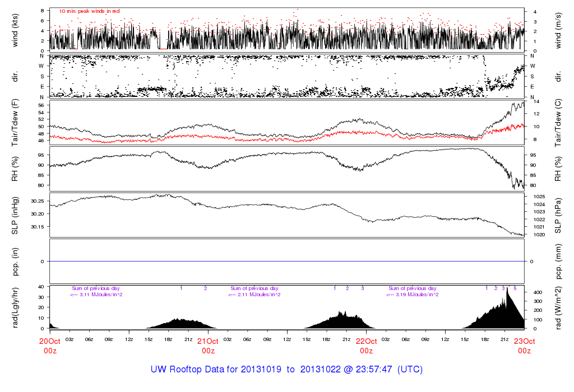Click the 'pcp. (mm)' right axis label
This screenshot has height=392, width=574.
[558, 261]
